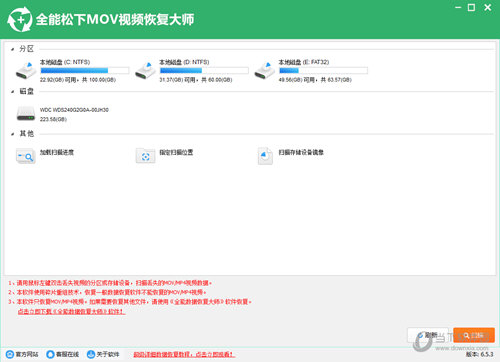
Task: Select the local disk C: NTFS drive icon
Action: pos(26,70)
